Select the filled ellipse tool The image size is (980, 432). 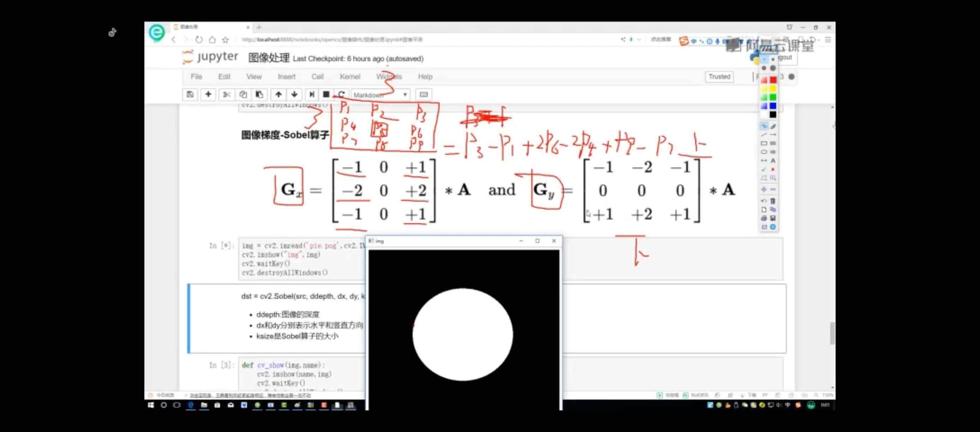[773, 152]
